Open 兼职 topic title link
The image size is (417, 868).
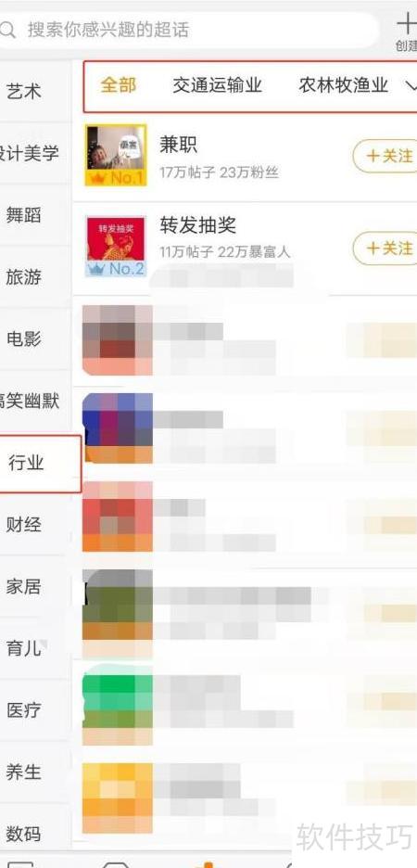(178, 145)
